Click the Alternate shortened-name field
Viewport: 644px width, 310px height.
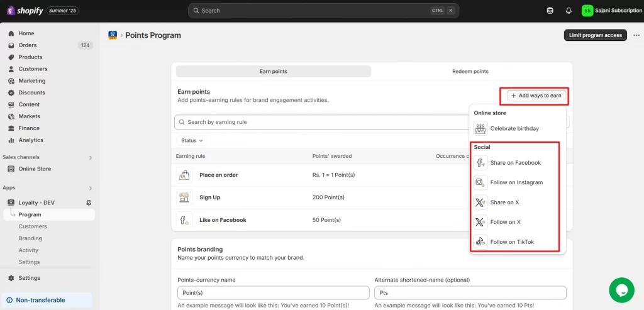[x=470, y=293]
